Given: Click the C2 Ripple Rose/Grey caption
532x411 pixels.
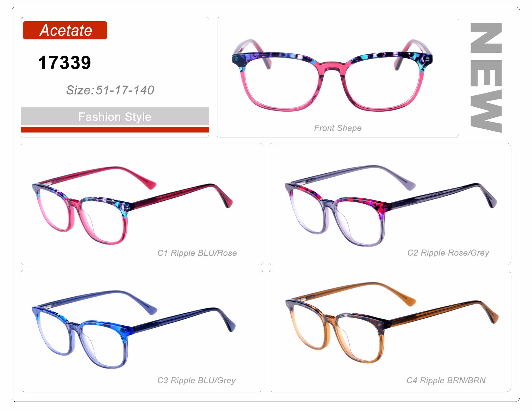Looking at the screenshot, I should pos(448,253).
